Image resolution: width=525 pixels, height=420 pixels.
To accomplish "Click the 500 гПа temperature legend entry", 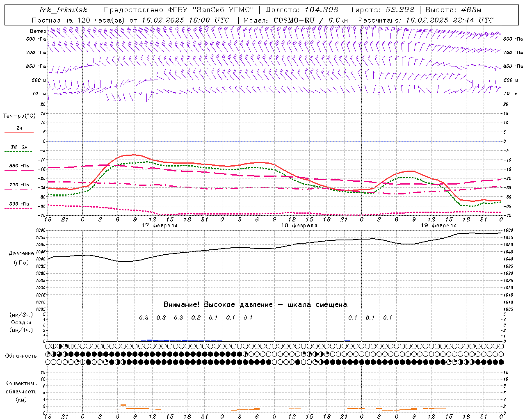I will [x=19, y=204].
